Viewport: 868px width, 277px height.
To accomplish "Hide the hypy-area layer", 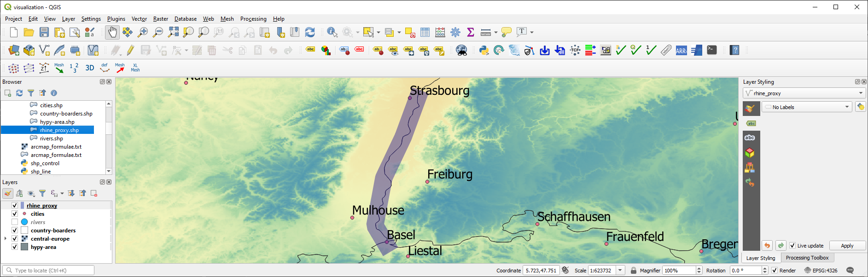I will pyautogui.click(x=15, y=247).
